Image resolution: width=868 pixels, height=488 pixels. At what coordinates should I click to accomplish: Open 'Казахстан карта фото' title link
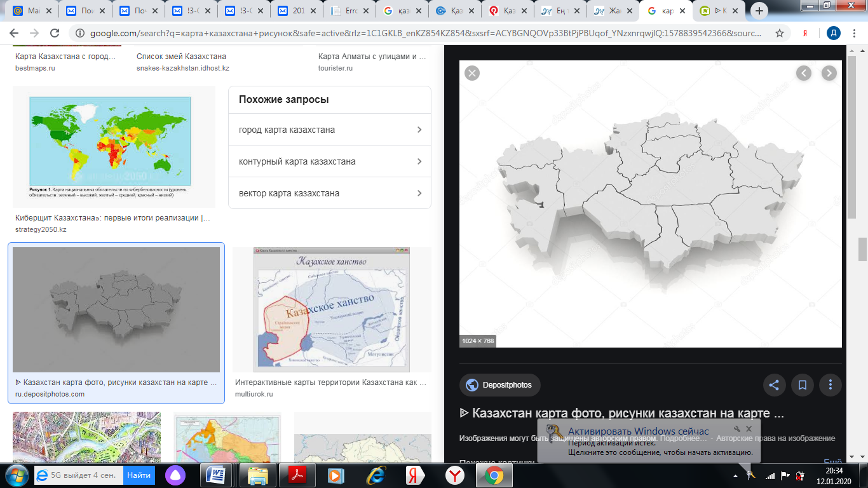621,414
